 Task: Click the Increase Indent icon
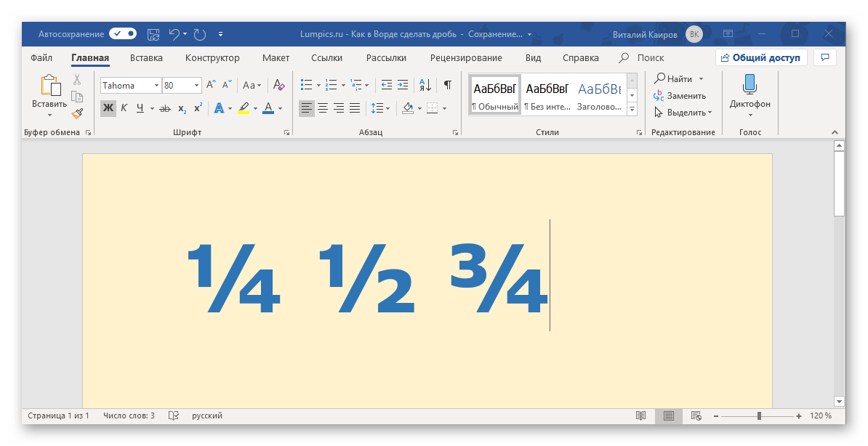click(x=403, y=85)
